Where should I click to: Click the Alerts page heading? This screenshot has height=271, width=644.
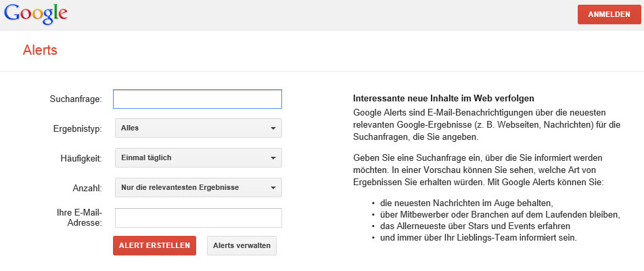pyautogui.click(x=40, y=50)
